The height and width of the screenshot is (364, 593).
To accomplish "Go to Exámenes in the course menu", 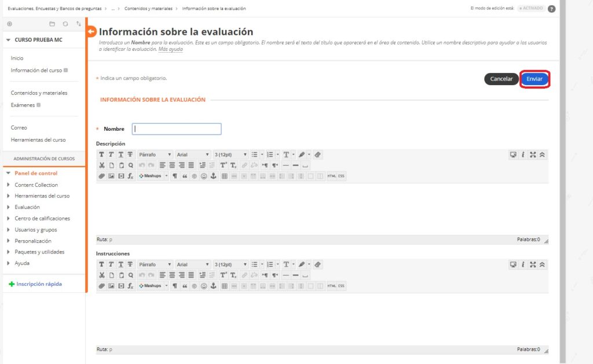I will pyautogui.click(x=23, y=105).
